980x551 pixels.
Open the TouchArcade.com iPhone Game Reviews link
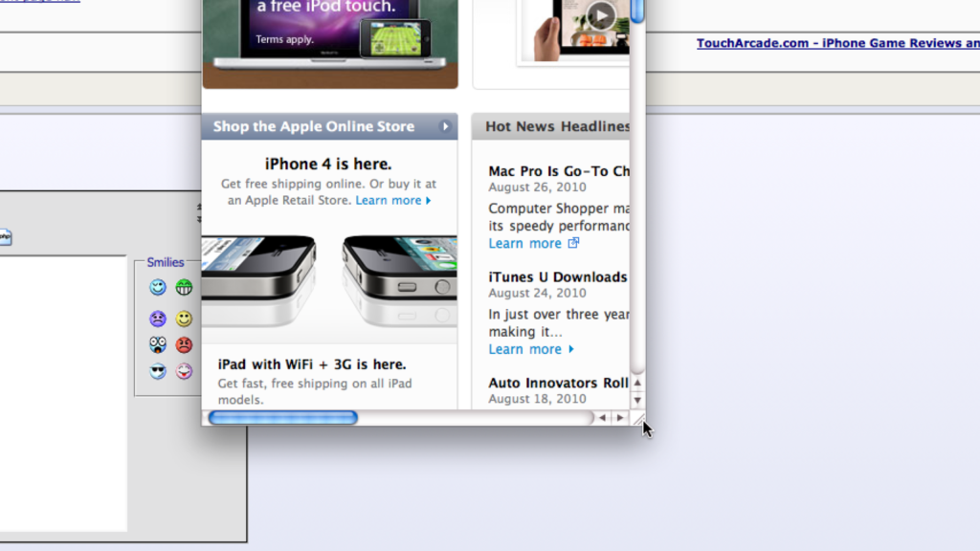pyautogui.click(x=838, y=43)
